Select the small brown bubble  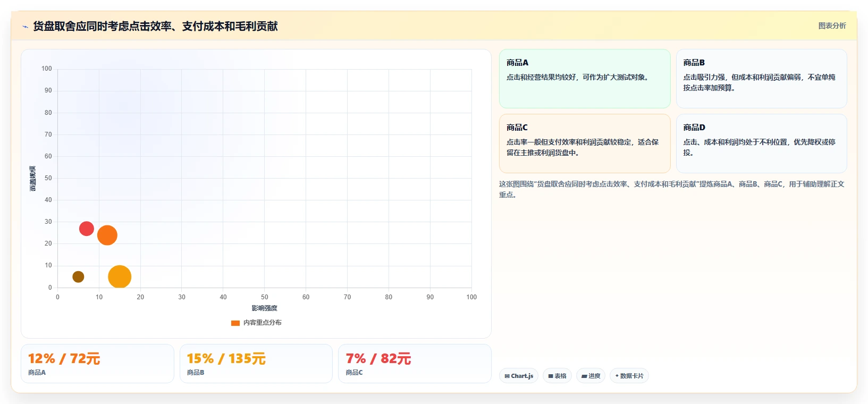pos(78,276)
